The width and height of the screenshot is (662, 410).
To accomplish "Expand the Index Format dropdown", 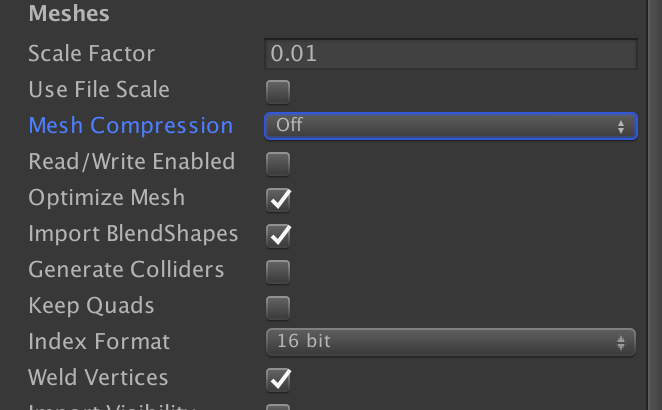I will 451,342.
